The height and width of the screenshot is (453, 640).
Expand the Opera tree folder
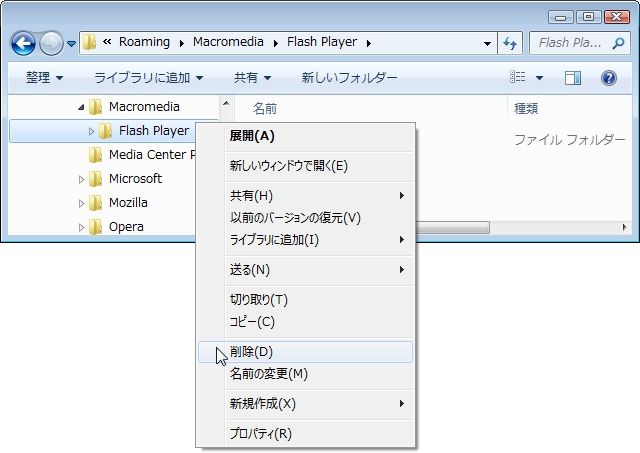pos(81,227)
